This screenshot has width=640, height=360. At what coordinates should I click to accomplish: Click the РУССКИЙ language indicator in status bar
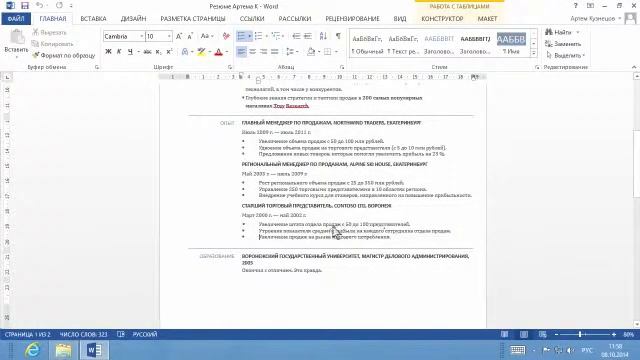(x=144, y=334)
